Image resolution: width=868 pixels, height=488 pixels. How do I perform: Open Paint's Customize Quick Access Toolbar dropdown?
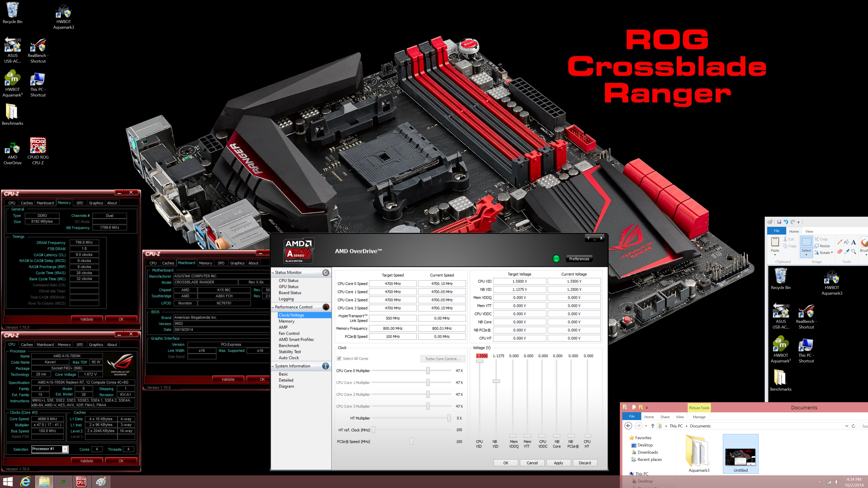[x=798, y=222]
